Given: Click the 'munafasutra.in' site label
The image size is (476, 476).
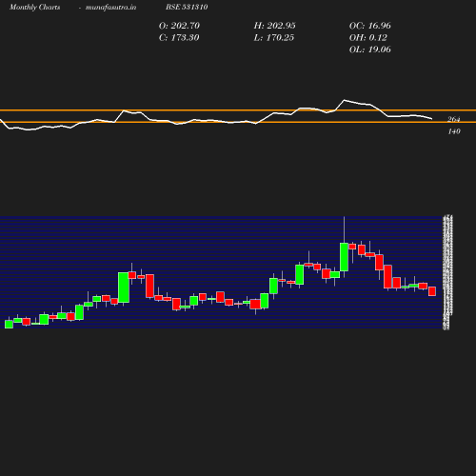Looking at the screenshot, I should (110, 7).
